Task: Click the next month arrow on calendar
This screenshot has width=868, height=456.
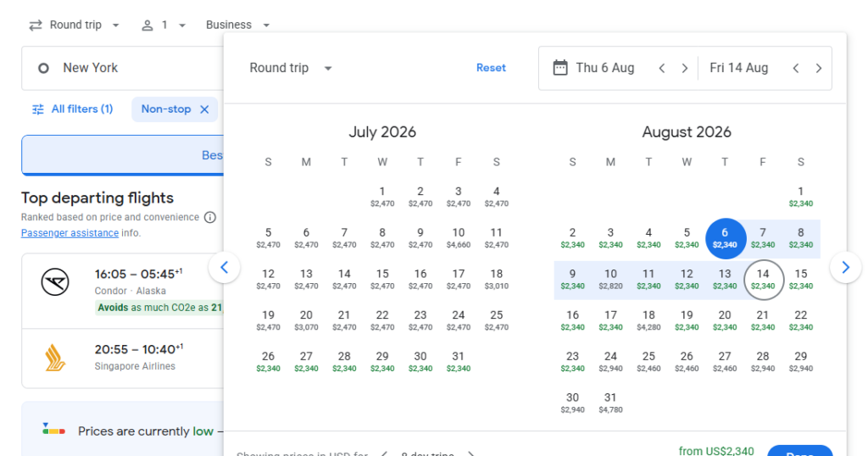Action: pos(845,268)
